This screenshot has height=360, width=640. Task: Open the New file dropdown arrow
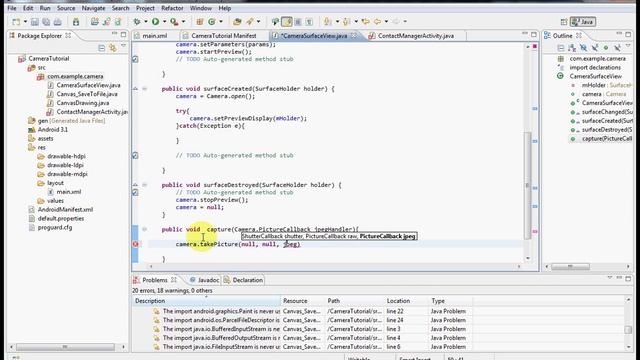pyautogui.click(x=25, y=22)
